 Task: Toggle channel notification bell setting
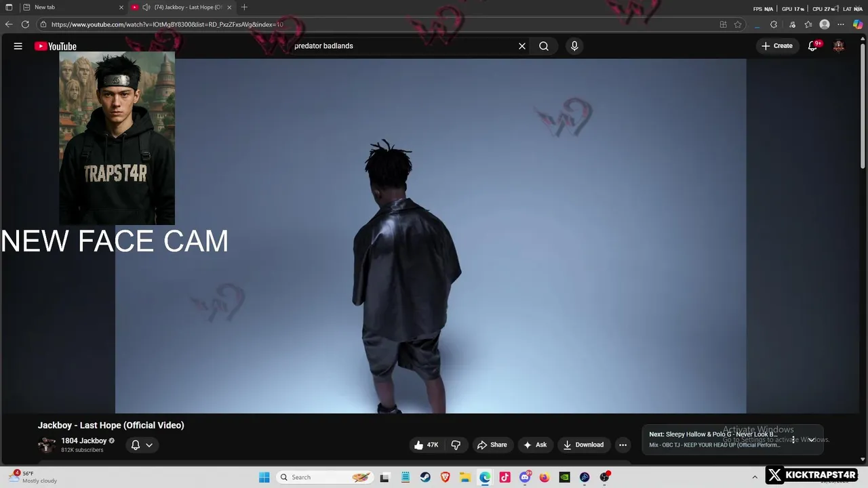(142, 445)
